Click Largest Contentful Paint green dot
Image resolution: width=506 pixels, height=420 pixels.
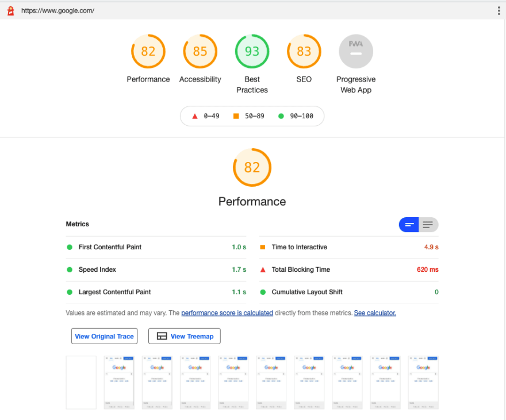click(70, 292)
